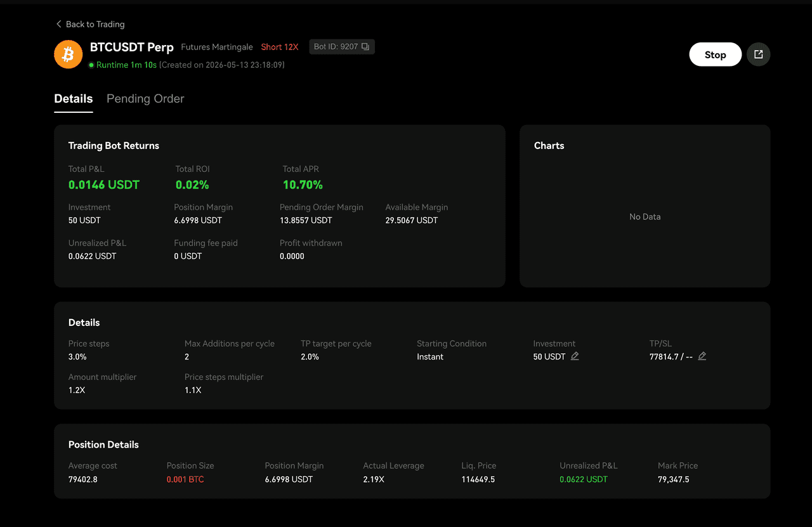Image resolution: width=812 pixels, height=527 pixels.
Task: Click the Total P&L value
Action: (104, 185)
